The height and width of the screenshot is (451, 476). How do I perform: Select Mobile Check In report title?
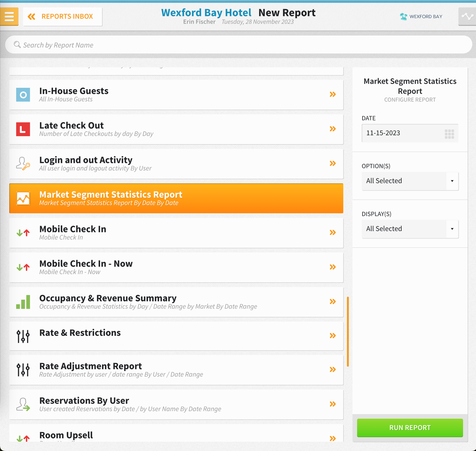point(73,229)
